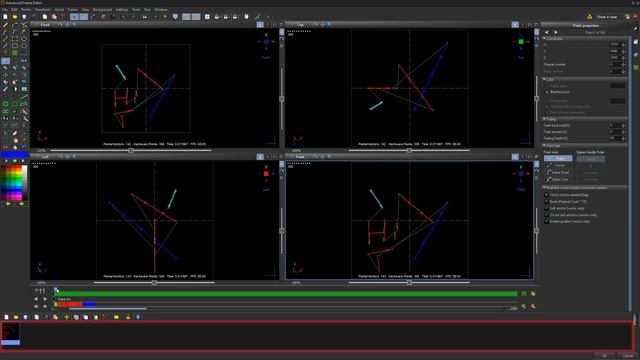Open the Settings menu
Image resolution: width=640 pixels, height=360 pixels.
tap(122, 9)
